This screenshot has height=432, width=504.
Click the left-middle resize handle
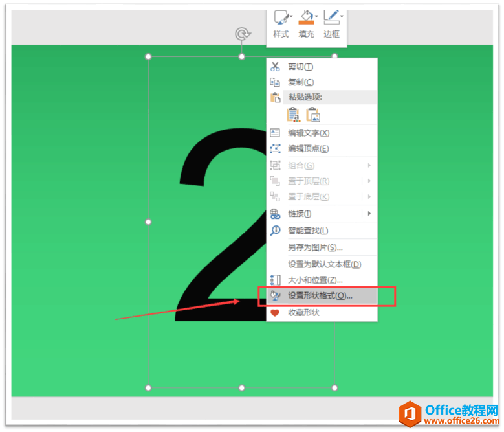point(148,222)
